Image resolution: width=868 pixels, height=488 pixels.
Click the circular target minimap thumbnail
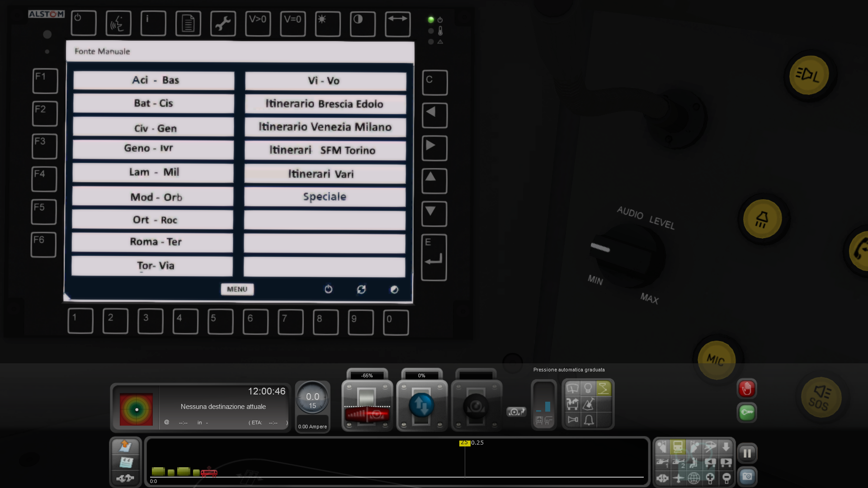[136, 409]
